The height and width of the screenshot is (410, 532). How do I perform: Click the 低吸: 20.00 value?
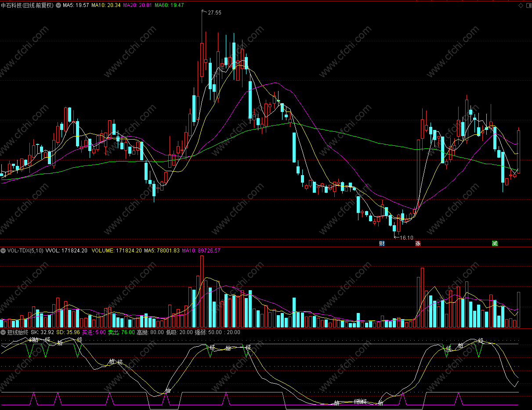179,332
